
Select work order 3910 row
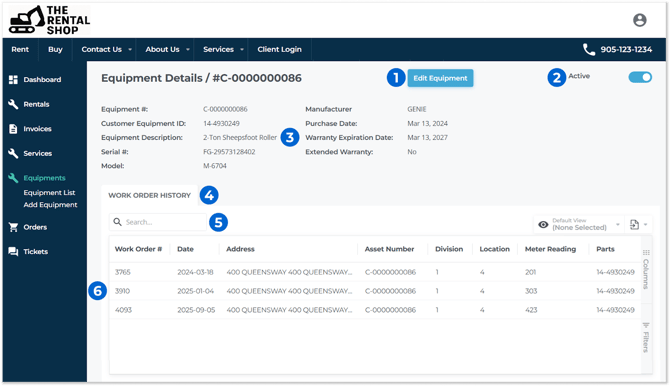(375, 291)
